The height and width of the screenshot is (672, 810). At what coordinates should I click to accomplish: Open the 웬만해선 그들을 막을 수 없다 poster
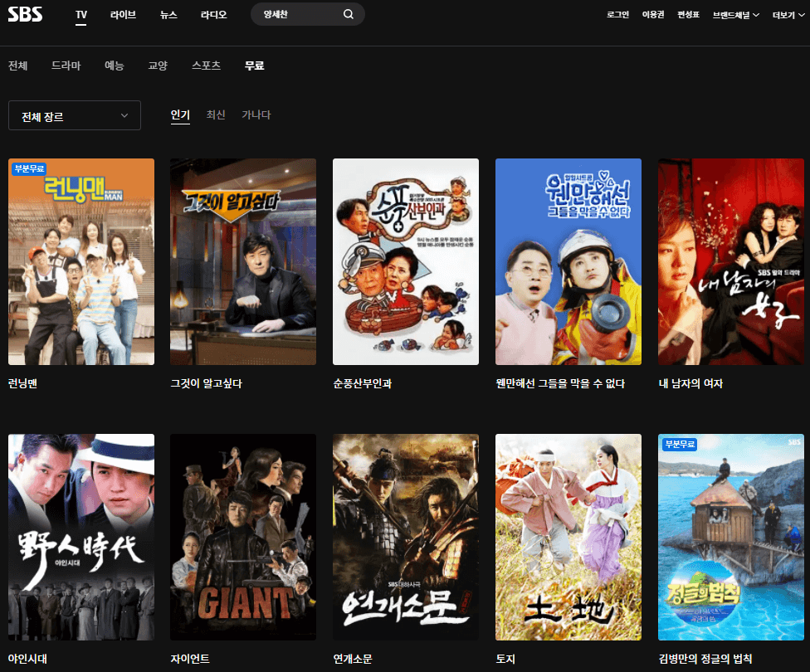pyautogui.click(x=568, y=261)
